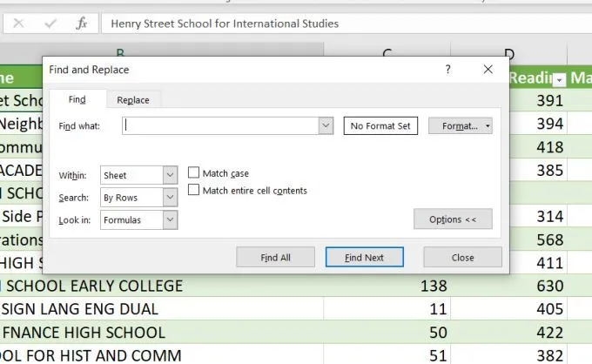Open the Within Sheet combo box

click(x=139, y=175)
